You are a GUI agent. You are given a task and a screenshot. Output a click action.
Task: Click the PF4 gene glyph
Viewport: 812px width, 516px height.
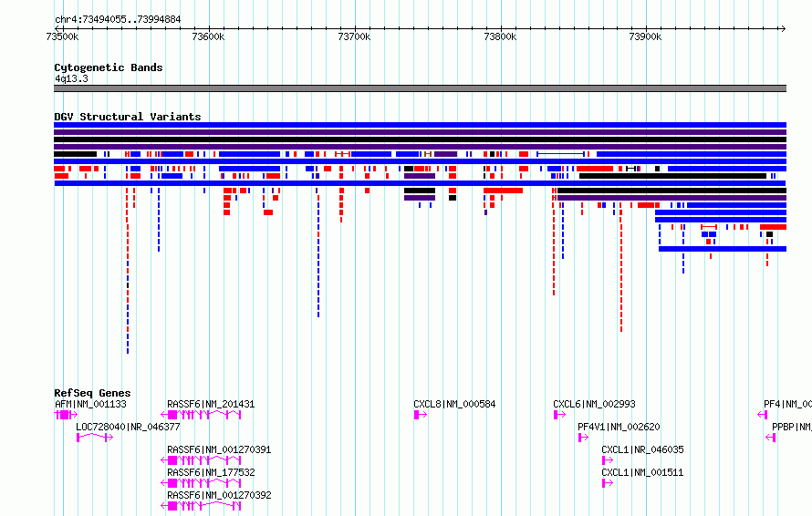tap(763, 415)
